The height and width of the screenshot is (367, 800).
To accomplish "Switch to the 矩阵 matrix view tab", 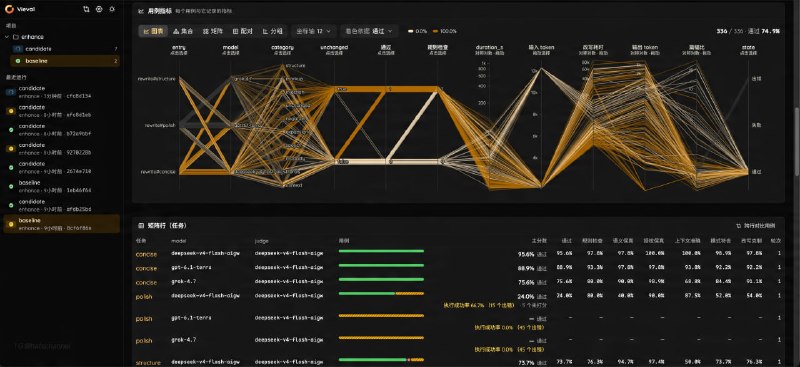I will coord(213,31).
